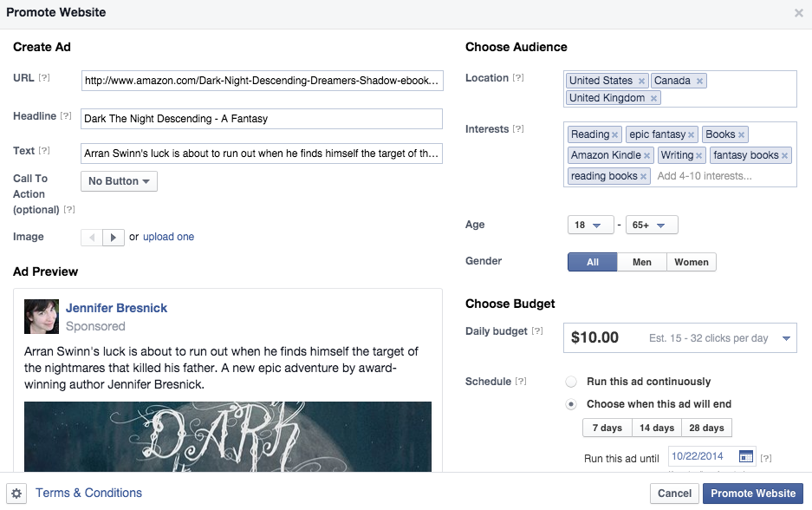Click the Promote Website button
The image size is (812, 510).
pyautogui.click(x=752, y=494)
